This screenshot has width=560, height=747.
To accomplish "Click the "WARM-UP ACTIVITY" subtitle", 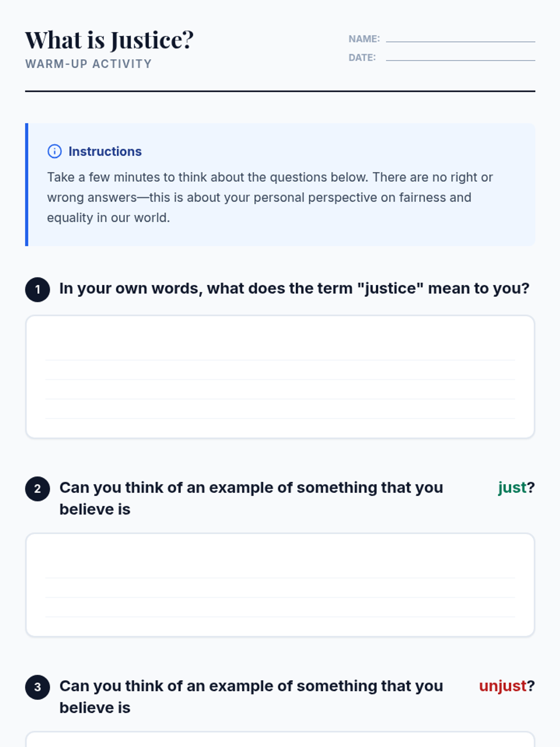I will [89, 64].
